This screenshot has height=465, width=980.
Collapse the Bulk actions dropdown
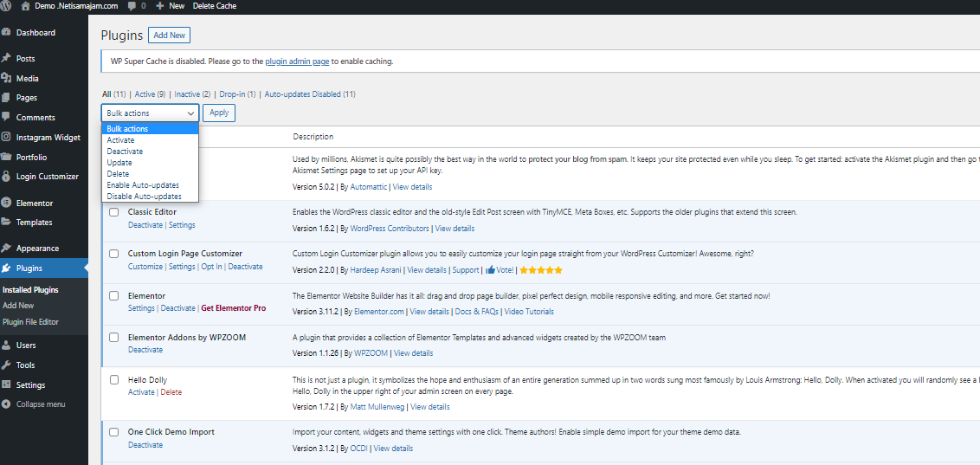click(150, 113)
